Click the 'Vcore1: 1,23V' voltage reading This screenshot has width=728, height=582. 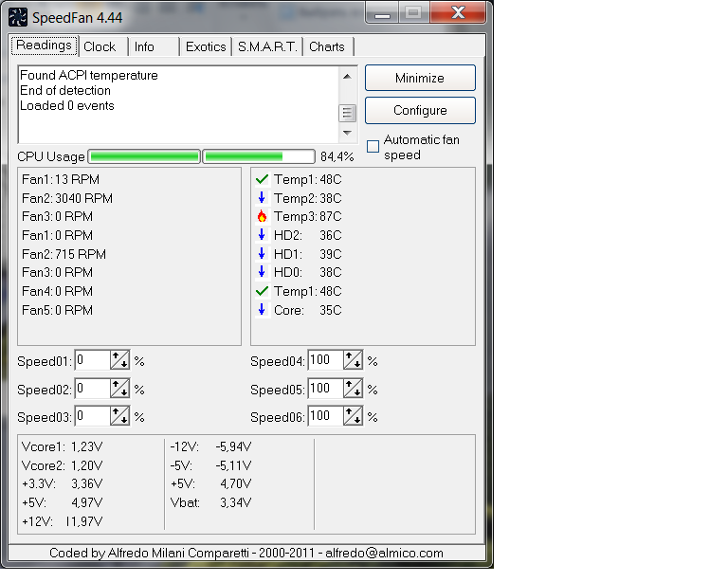click(x=63, y=446)
